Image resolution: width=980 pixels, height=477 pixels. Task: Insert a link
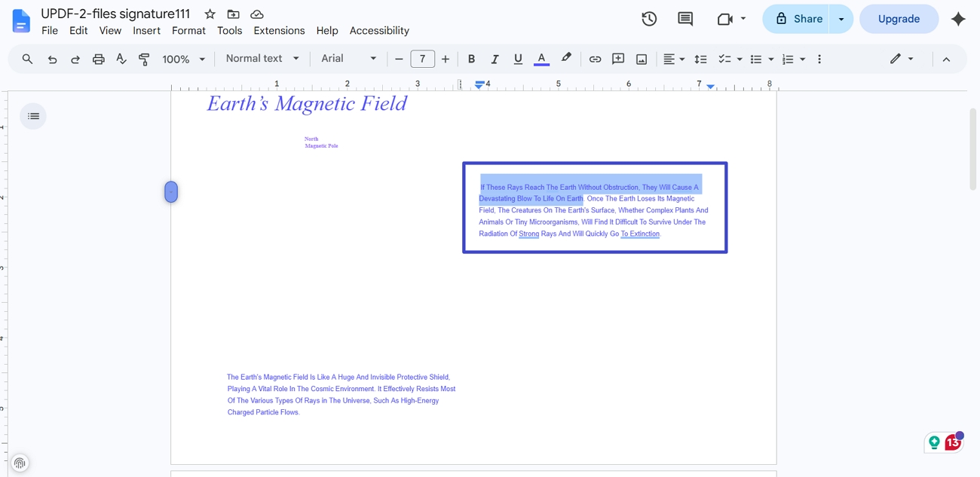click(595, 59)
